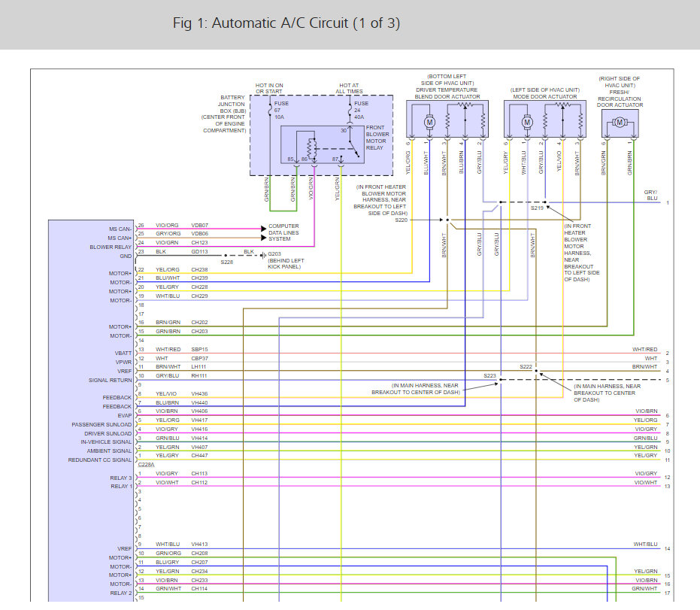Click the 'MS CAN-' pin label

[x=120, y=229]
